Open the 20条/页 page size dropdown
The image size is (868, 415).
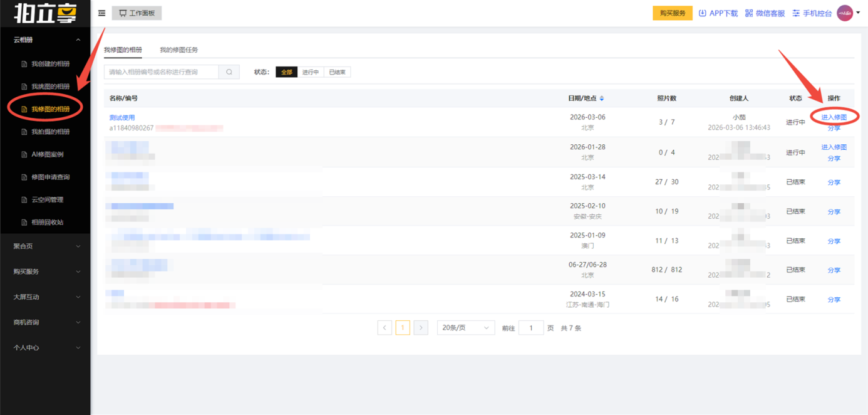pyautogui.click(x=465, y=328)
